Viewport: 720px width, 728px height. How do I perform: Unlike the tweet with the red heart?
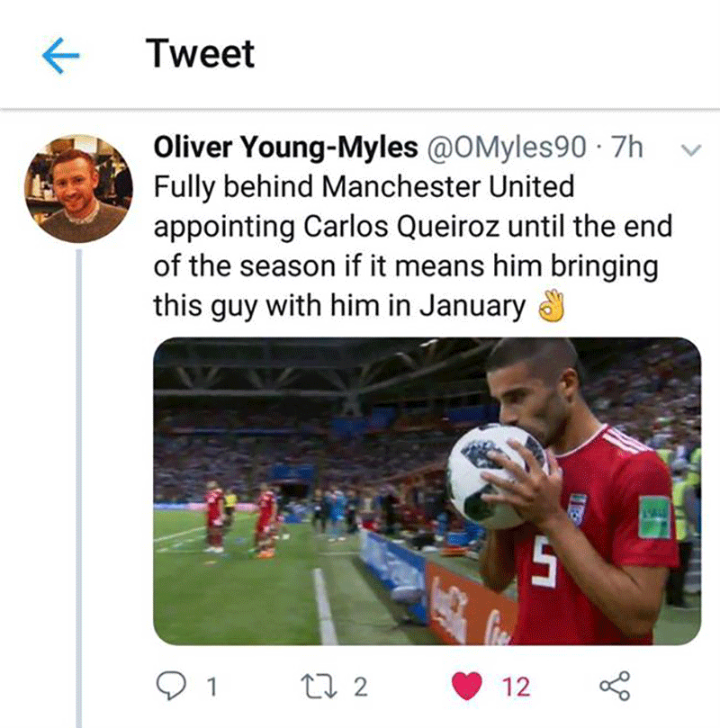tap(468, 687)
